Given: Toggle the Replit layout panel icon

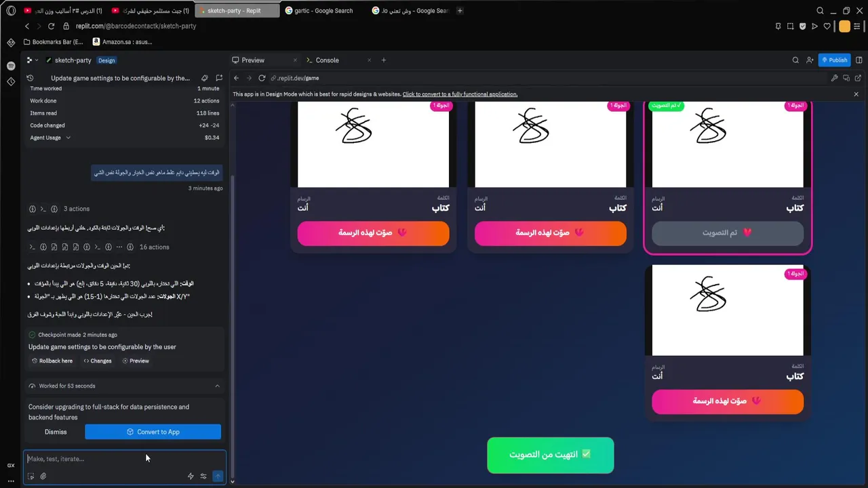Looking at the screenshot, I should coord(859,60).
